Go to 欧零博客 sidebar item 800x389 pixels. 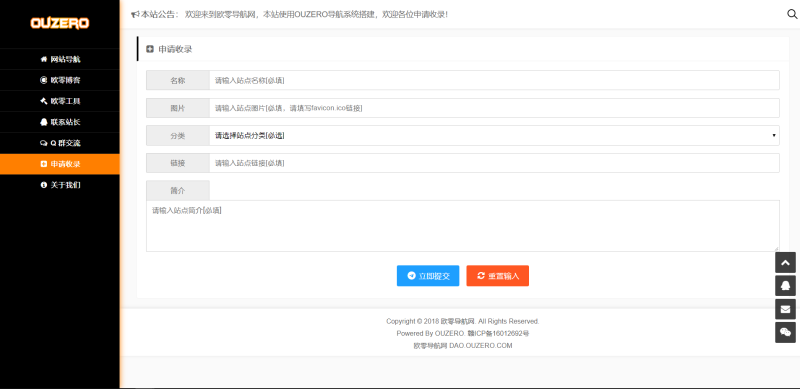tap(60, 80)
